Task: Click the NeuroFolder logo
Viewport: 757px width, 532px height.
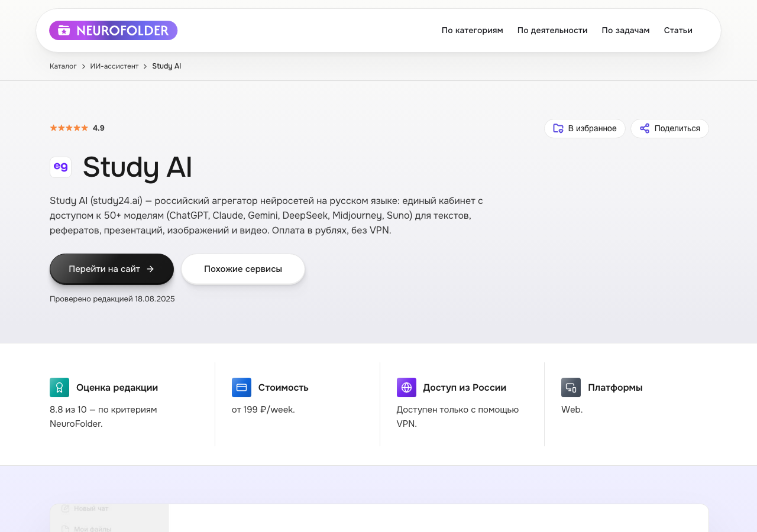Action: click(x=113, y=30)
